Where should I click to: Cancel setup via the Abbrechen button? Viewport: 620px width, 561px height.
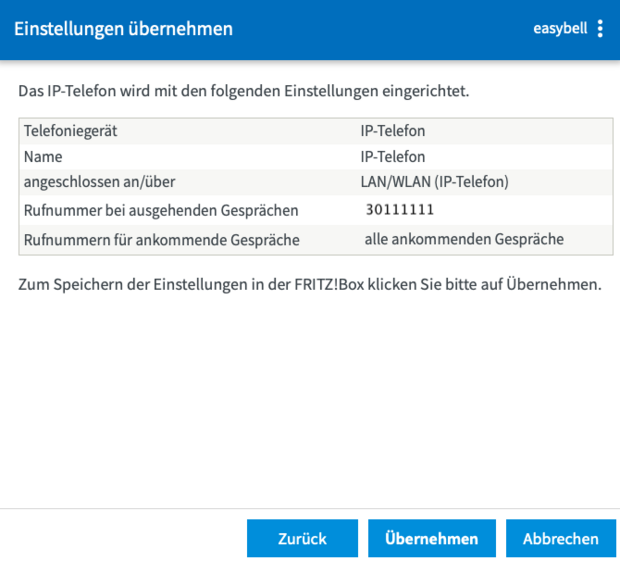(x=560, y=538)
